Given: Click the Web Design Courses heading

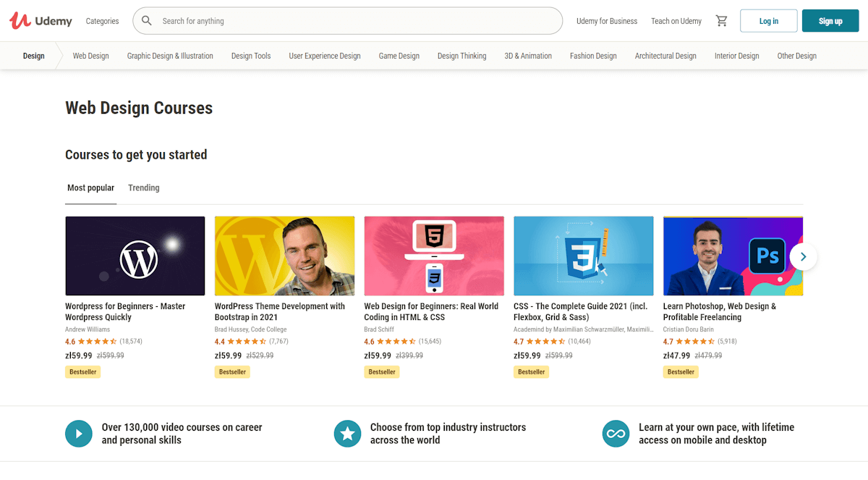Looking at the screenshot, I should [x=139, y=108].
